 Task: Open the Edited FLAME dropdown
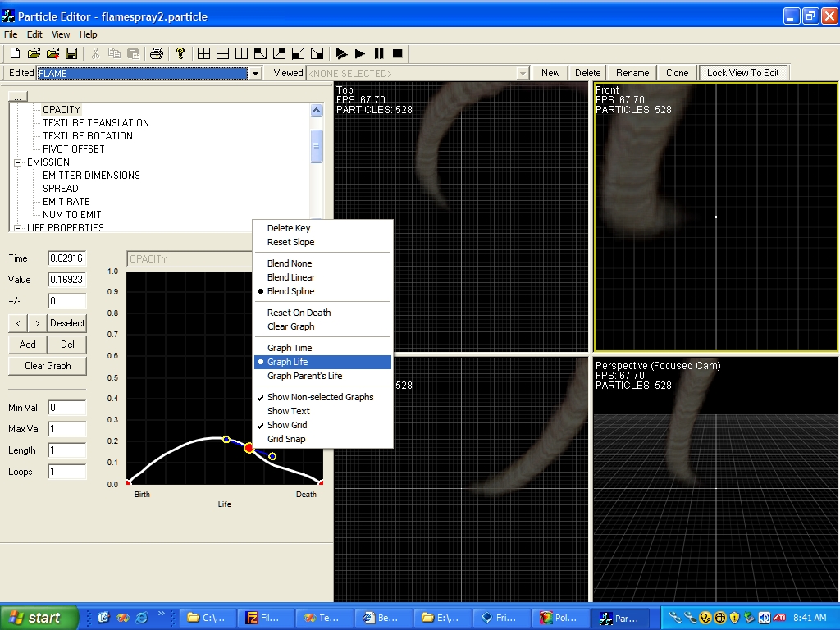tap(255, 74)
